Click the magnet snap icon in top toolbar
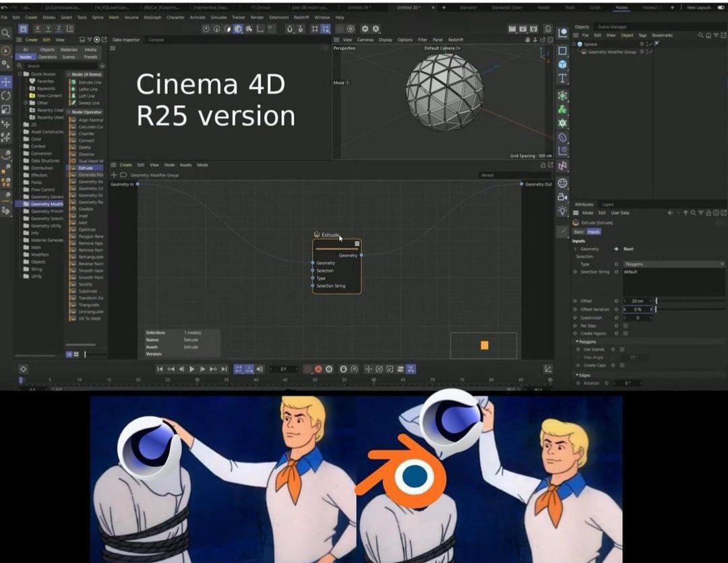This screenshot has height=563, width=728. 290,29
